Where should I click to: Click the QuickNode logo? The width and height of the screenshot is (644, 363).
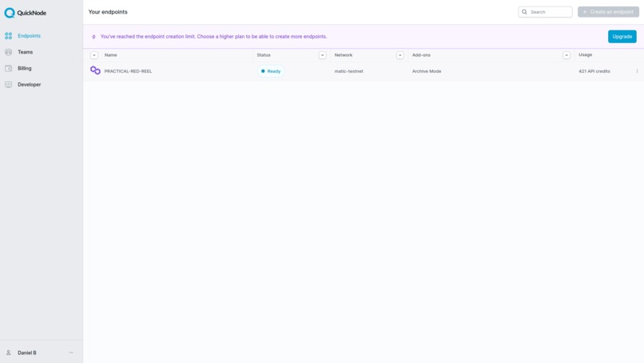click(25, 13)
